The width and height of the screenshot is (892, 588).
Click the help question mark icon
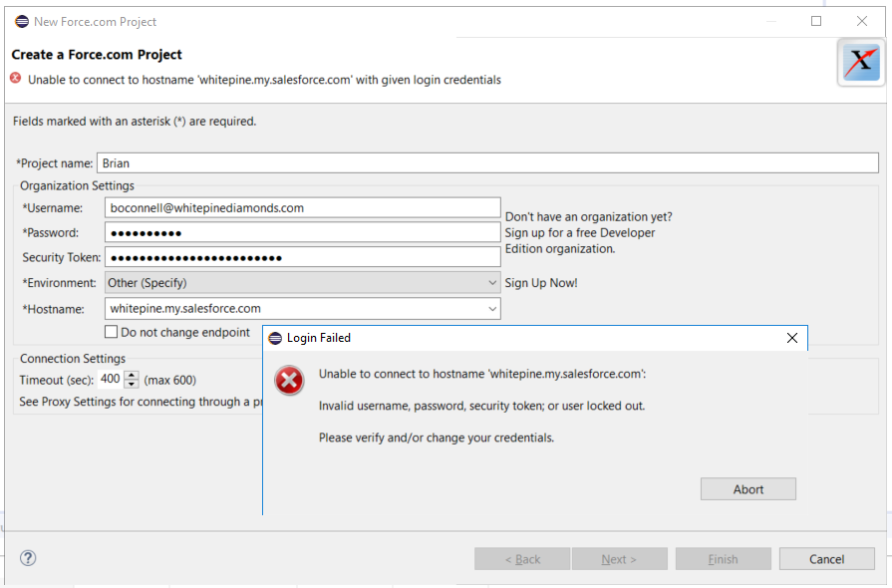point(28,558)
